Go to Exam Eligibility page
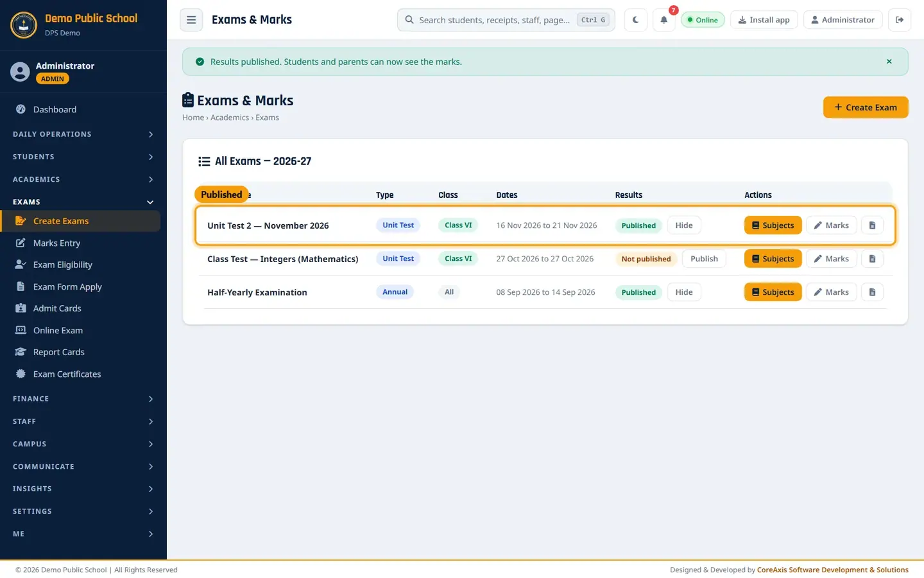Screen dimensions: 924x578 coord(80,265)
